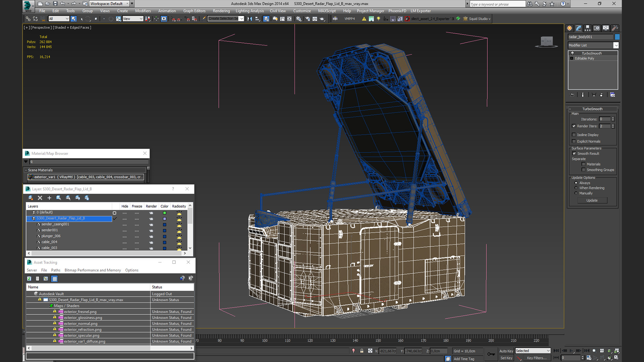
Task: Open the reference coordinate system View dropdown
Action: tap(141, 19)
